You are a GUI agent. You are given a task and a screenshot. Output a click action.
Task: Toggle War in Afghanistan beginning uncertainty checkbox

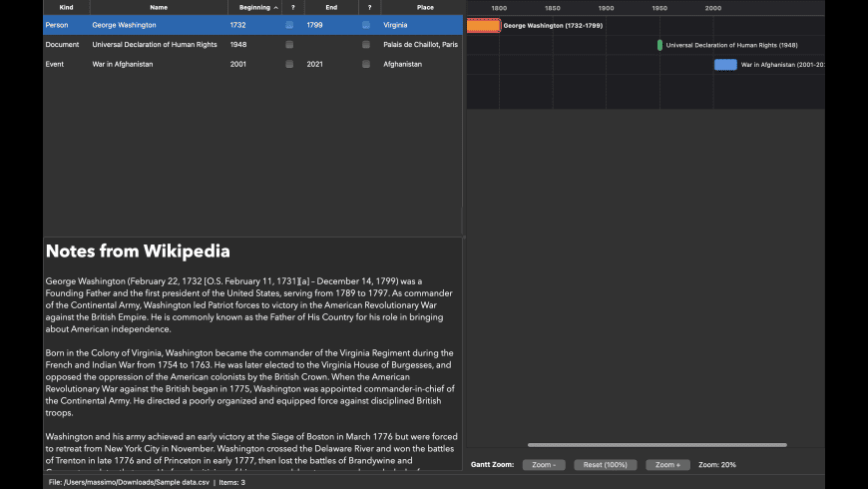click(289, 64)
